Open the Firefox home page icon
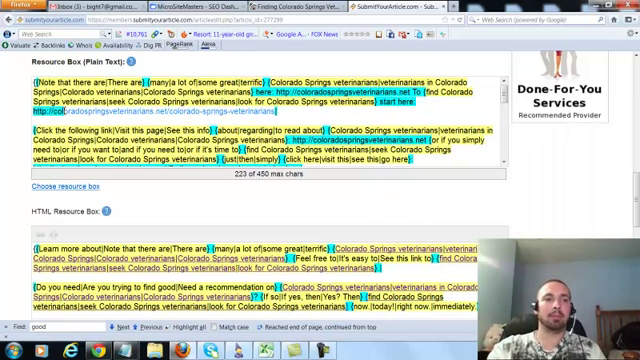The height and width of the screenshot is (360, 640). click(x=614, y=20)
